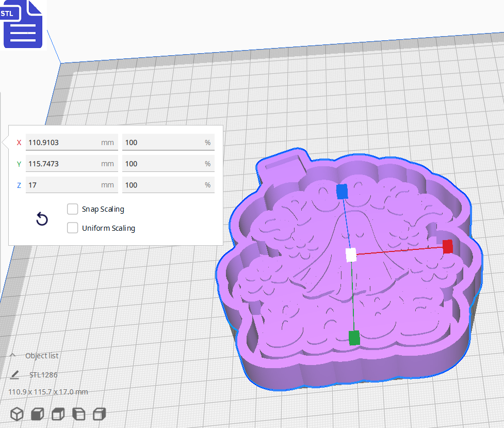The width and height of the screenshot is (504, 428).
Task: Click the Z dimension field showing 17 mm
Action: pyautogui.click(x=71, y=184)
